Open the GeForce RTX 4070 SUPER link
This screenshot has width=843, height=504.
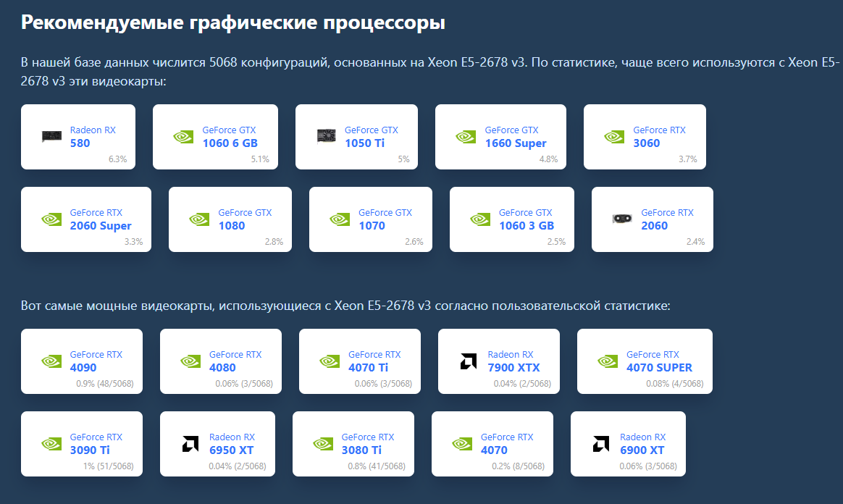point(659,361)
